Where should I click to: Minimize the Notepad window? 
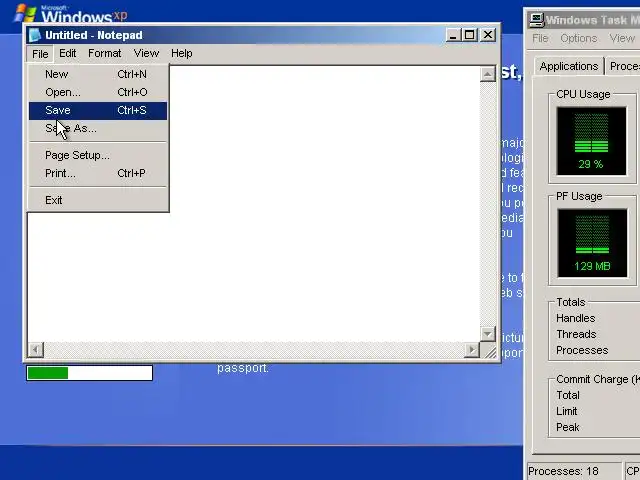pyautogui.click(x=452, y=35)
